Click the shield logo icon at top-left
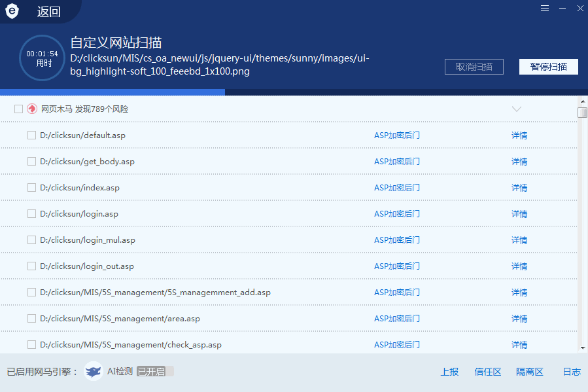This screenshot has height=392, width=588. tap(13, 11)
